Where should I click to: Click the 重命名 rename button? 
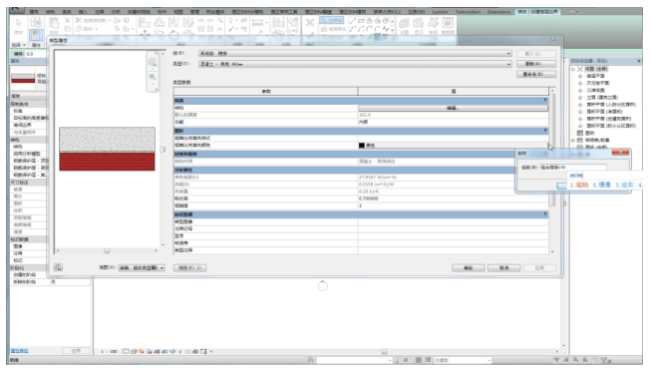pyautogui.click(x=536, y=74)
